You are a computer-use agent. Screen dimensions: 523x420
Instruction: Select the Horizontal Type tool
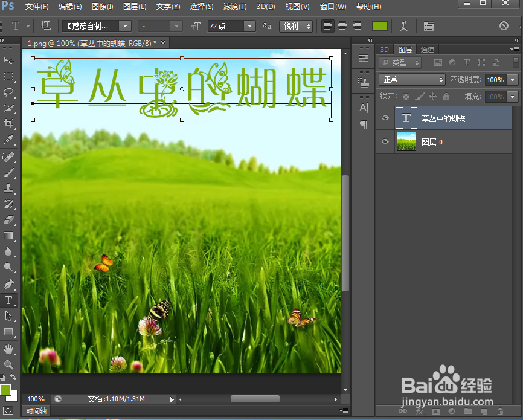(8, 300)
